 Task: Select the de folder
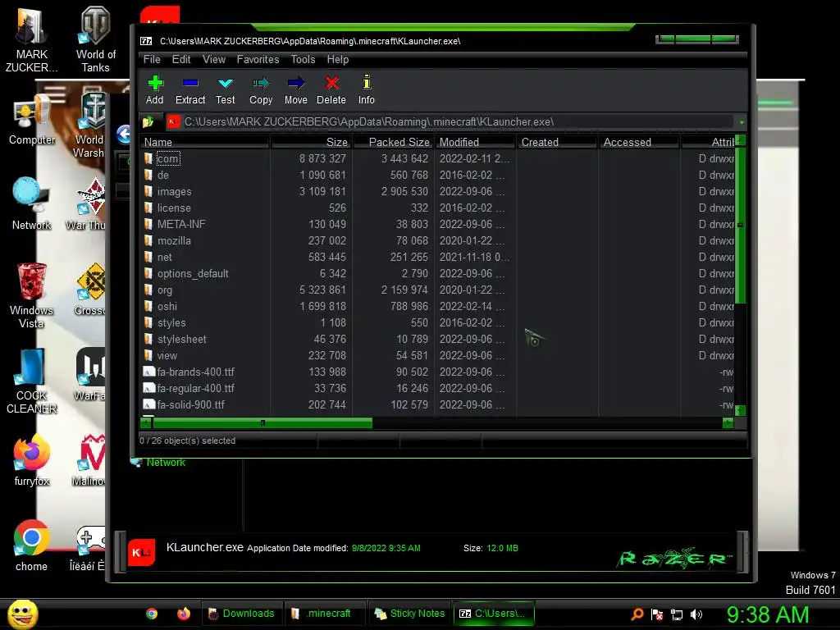(x=163, y=176)
